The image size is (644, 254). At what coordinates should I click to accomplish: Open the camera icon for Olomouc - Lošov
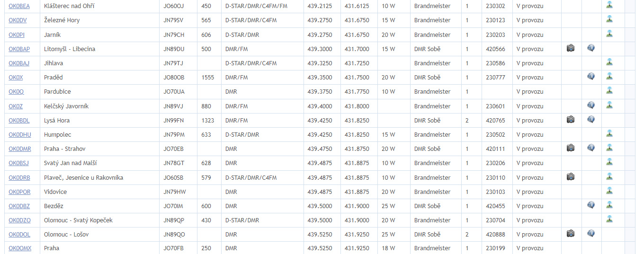click(571, 234)
